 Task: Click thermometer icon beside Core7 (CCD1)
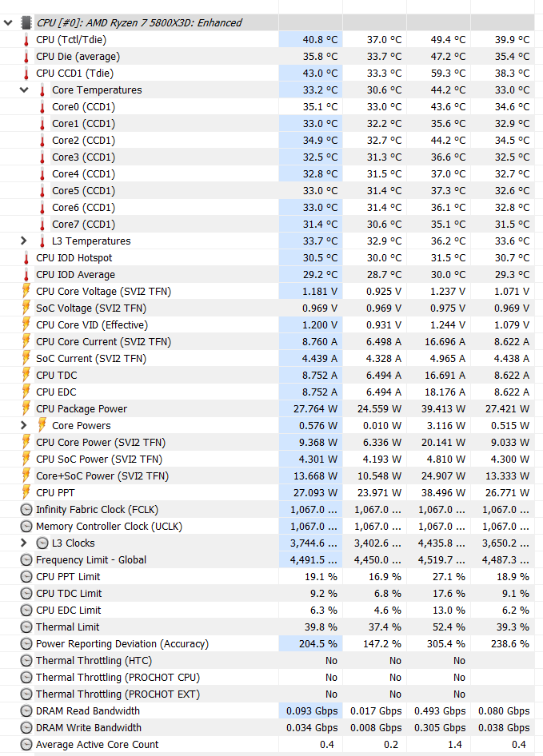tap(42, 225)
